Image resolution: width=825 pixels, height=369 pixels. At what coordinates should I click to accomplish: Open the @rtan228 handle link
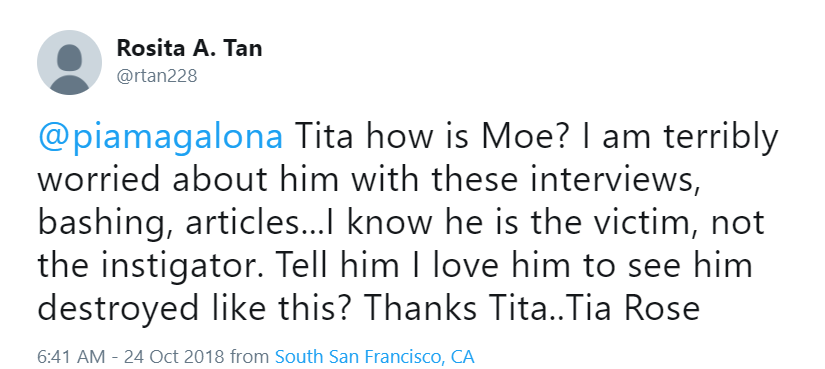pyautogui.click(x=157, y=76)
